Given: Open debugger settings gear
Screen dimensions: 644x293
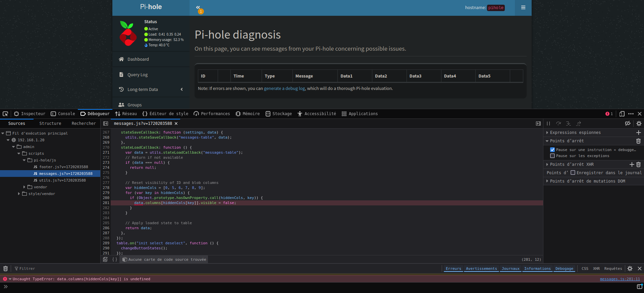Looking at the screenshot, I should pos(639,124).
